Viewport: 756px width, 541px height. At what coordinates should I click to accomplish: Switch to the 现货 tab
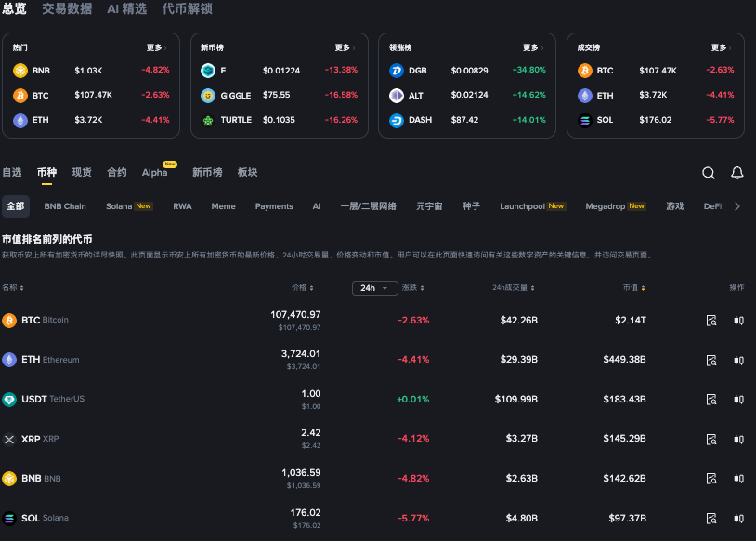point(81,173)
